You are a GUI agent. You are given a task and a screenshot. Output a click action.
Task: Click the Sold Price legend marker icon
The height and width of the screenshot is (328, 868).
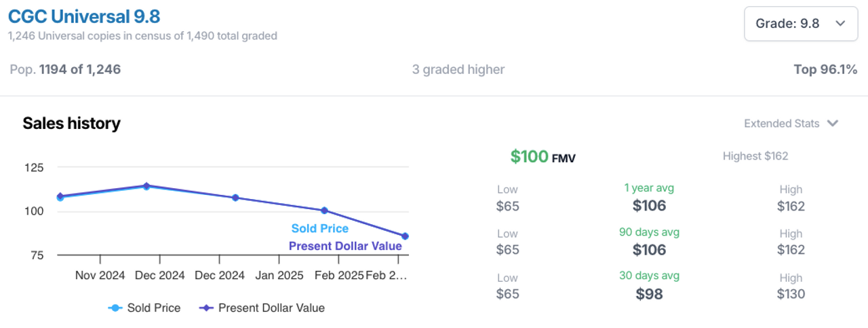pyautogui.click(x=115, y=308)
